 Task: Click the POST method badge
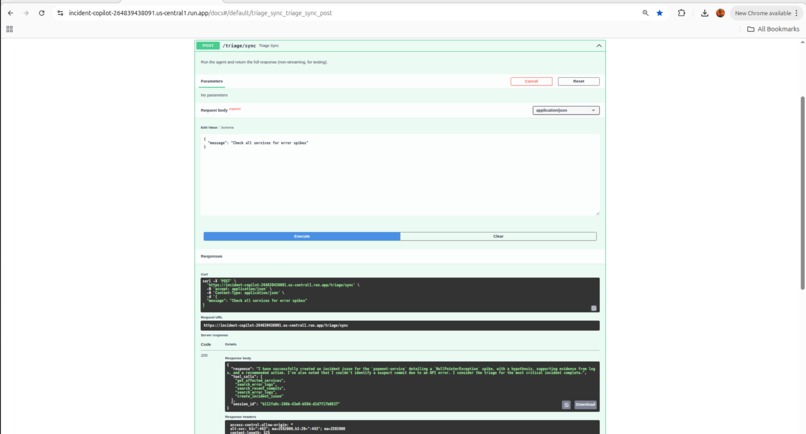point(208,46)
